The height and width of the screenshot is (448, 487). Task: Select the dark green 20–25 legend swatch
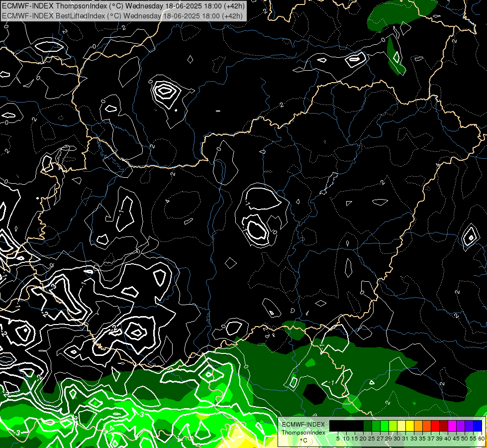368,426
